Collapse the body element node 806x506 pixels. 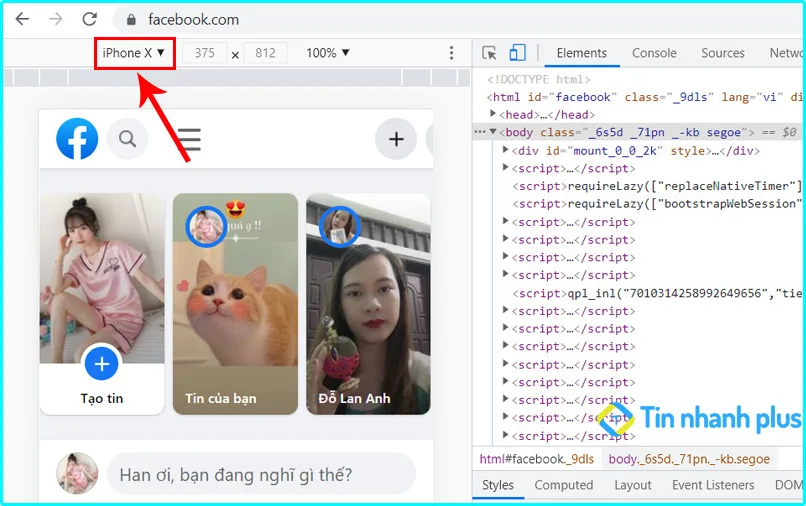point(493,132)
